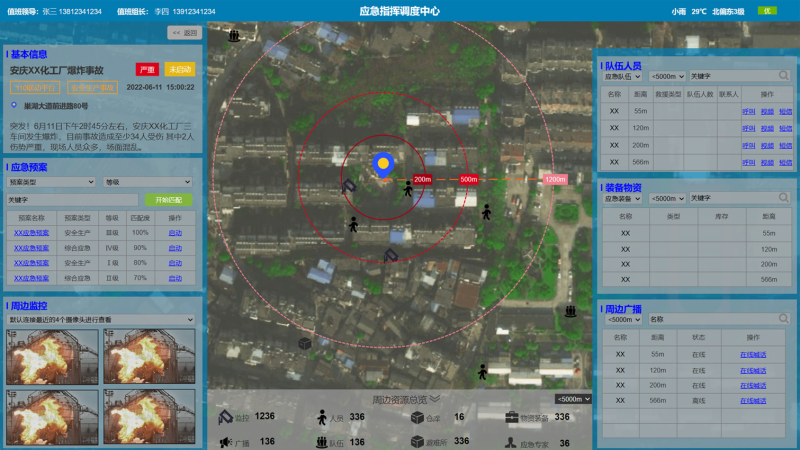The image size is (800, 450).
Task: Open the 预案类型 dropdown
Action: [52, 183]
